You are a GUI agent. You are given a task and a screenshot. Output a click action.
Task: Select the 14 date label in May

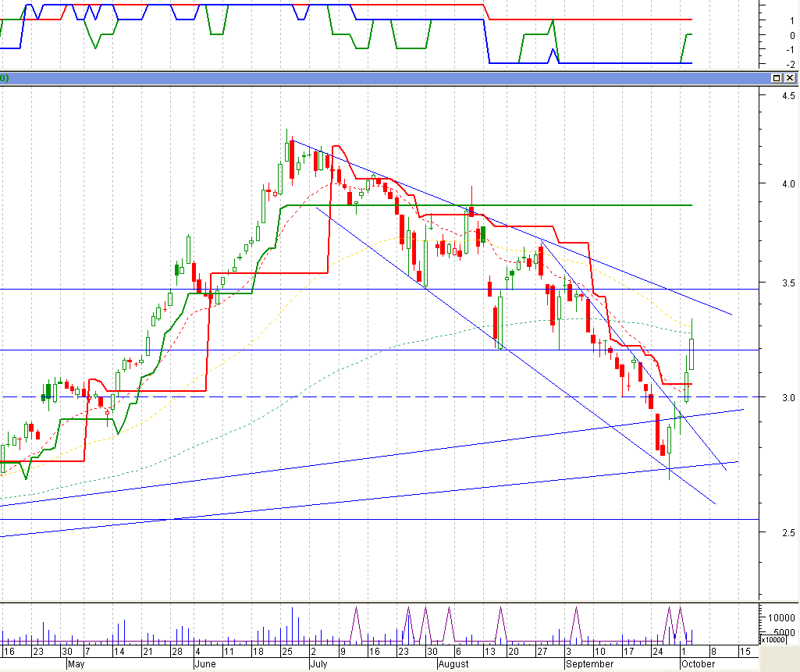coord(119,652)
